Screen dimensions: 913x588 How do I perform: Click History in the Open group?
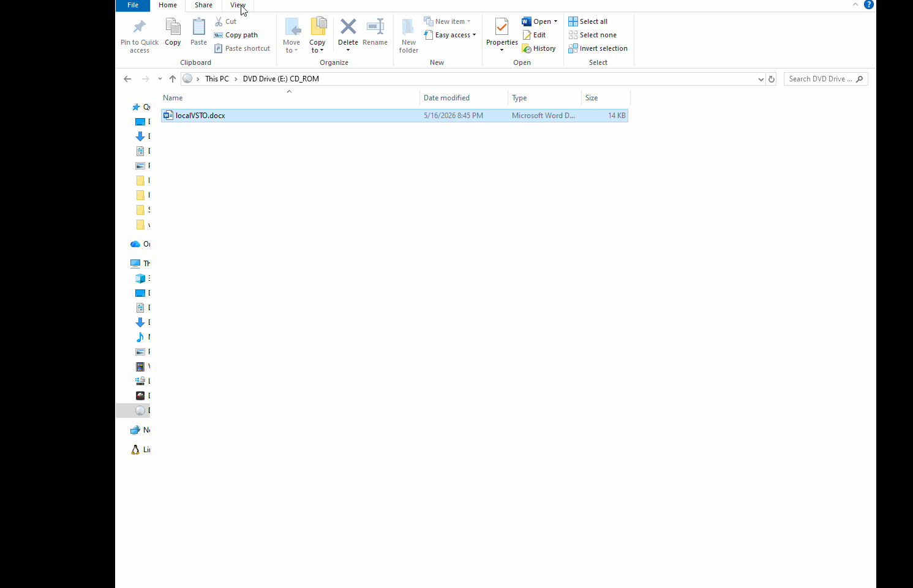tap(539, 48)
